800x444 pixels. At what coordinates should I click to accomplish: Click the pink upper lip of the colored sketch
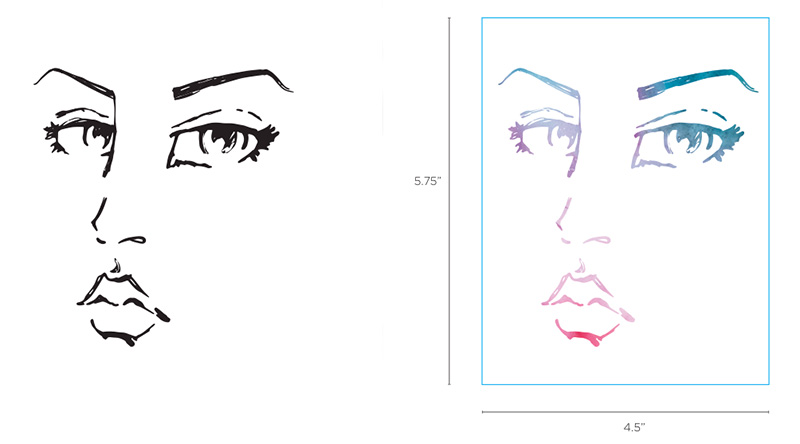pos(587,292)
